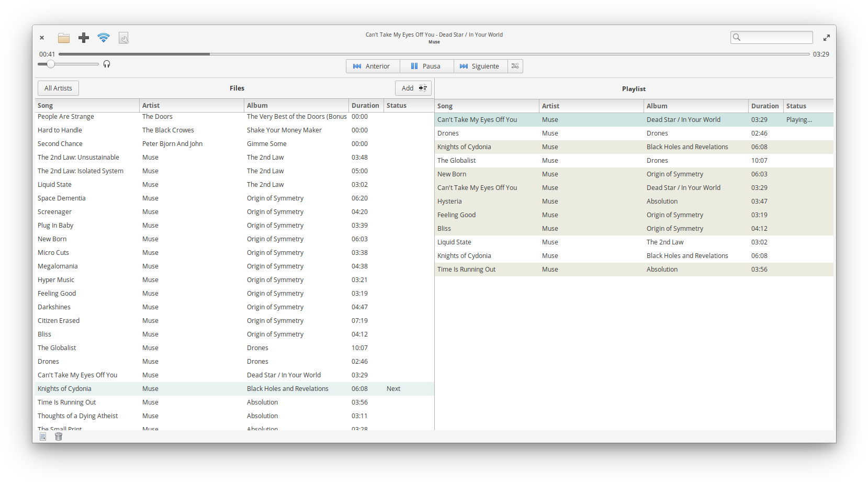This screenshot has height=482, width=868.
Task: Click the Add to playlist button
Action: [413, 88]
